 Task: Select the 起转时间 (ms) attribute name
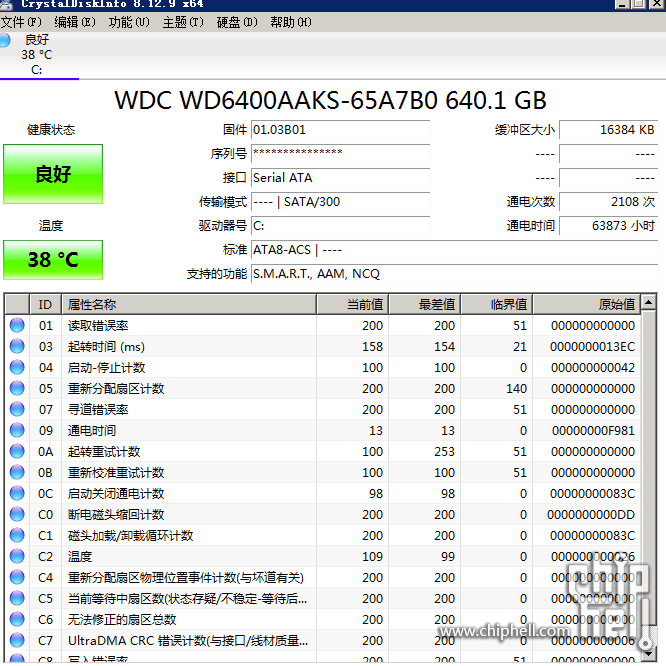pos(106,346)
